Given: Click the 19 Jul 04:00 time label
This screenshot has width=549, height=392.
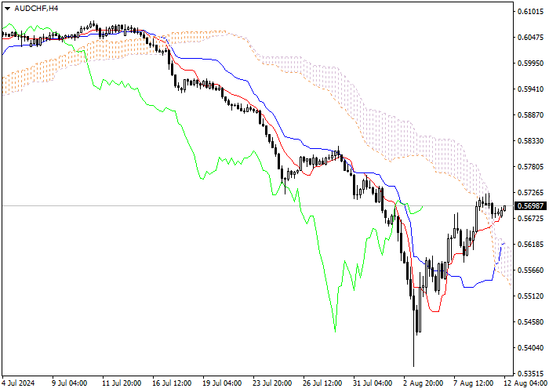Looking at the screenshot, I should (x=222, y=383).
